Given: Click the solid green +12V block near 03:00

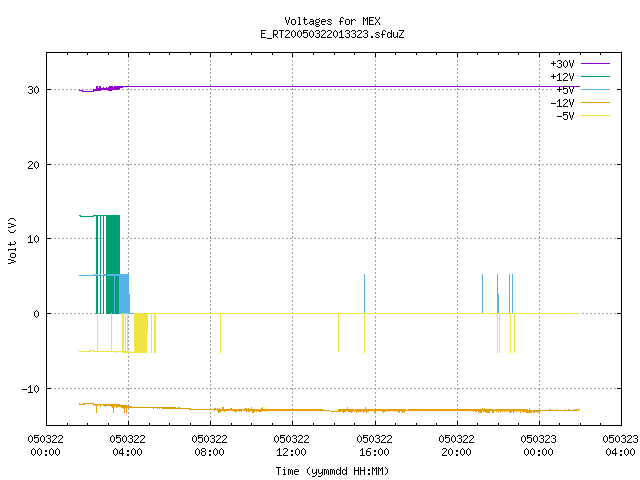Looking at the screenshot, I should tap(113, 264).
